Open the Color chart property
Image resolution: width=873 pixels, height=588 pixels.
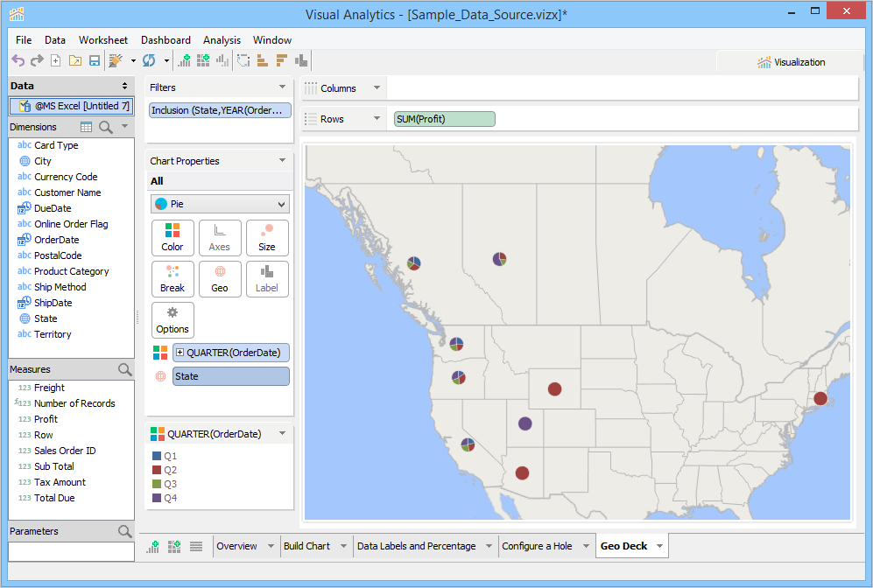pos(172,237)
